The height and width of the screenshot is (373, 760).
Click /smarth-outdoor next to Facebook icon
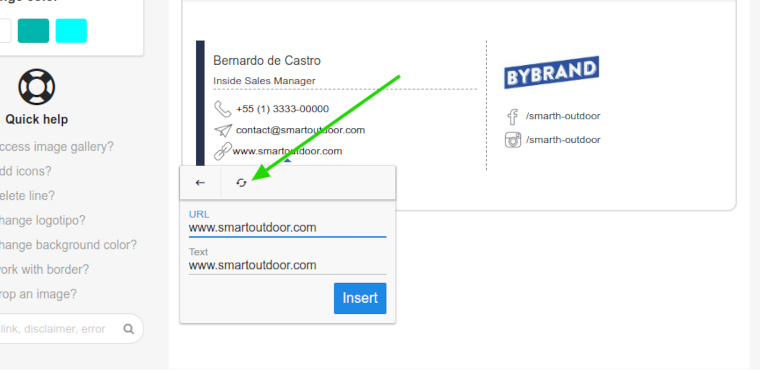pyautogui.click(x=563, y=116)
